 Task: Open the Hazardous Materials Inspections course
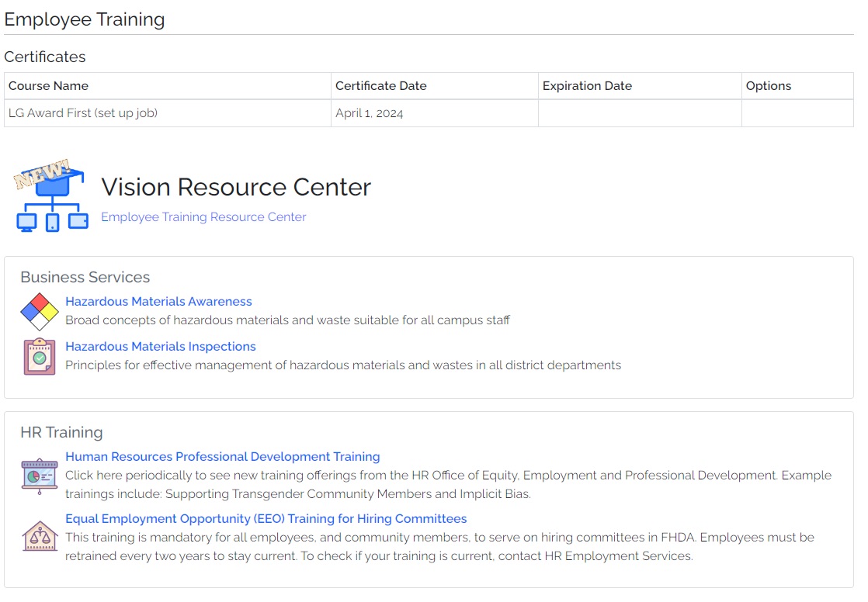(x=160, y=347)
